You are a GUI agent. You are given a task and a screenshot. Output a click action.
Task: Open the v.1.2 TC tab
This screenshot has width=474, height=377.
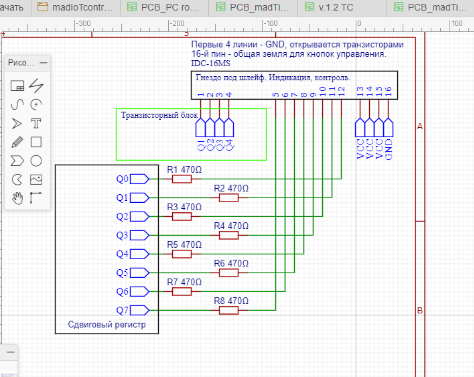[x=330, y=7]
